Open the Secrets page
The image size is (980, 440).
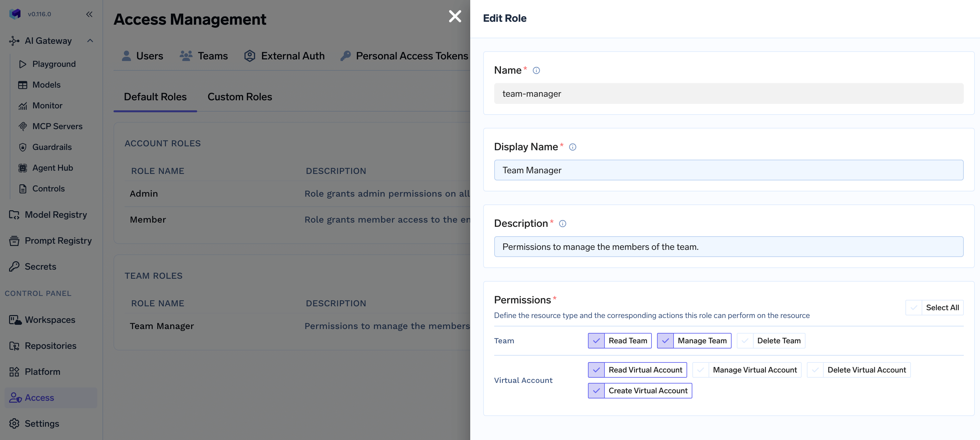pyautogui.click(x=40, y=266)
